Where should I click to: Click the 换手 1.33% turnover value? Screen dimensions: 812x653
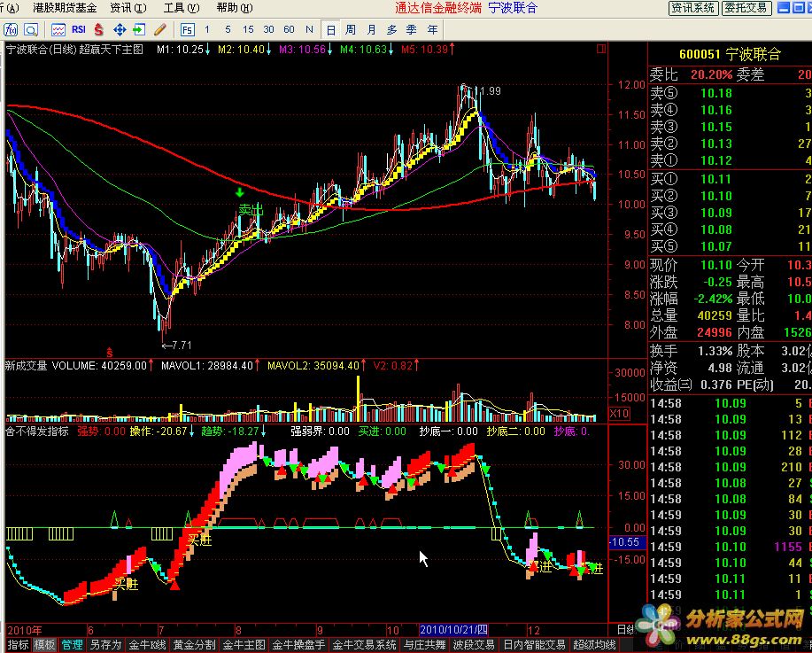pyautogui.click(x=715, y=351)
